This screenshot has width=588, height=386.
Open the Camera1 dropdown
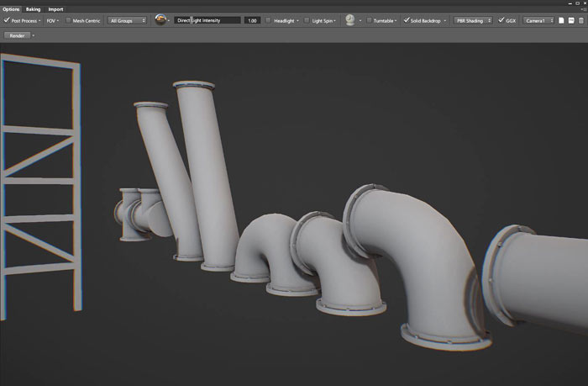click(538, 19)
